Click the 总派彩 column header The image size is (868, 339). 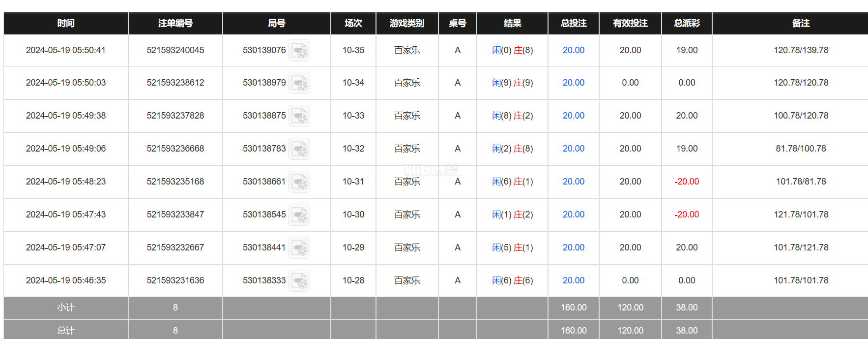687,23
